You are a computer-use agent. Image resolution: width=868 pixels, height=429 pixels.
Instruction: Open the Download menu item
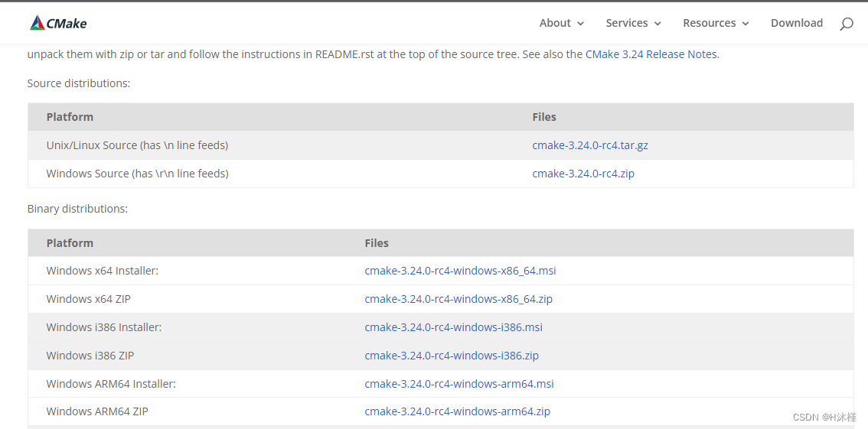796,23
